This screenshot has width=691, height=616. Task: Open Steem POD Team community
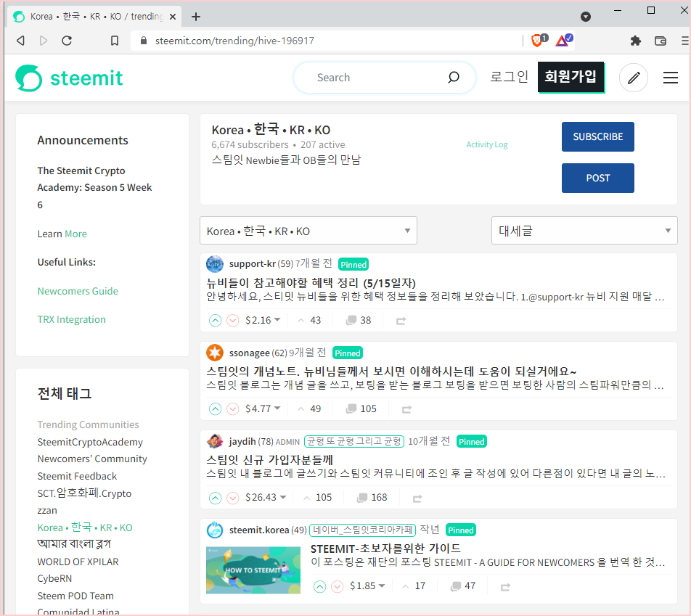(75, 596)
